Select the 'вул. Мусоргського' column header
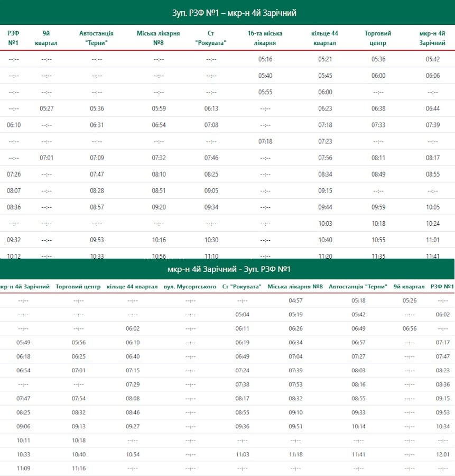Screen dimensions: 455x476 click(190, 287)
